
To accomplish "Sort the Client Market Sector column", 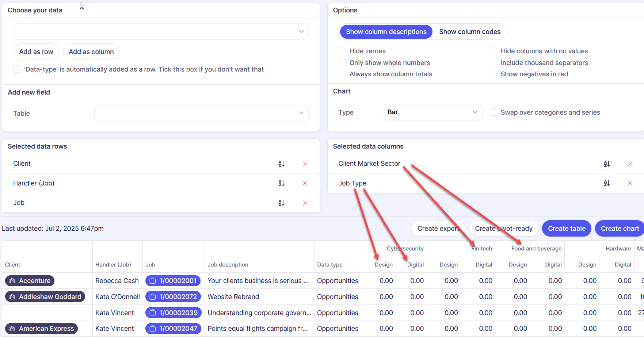I will 607,164.
